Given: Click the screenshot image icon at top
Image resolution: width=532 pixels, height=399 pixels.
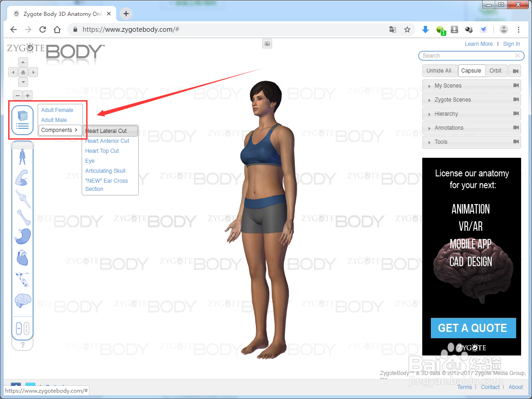Looking at the screenshot, I should tap(267, 44).
